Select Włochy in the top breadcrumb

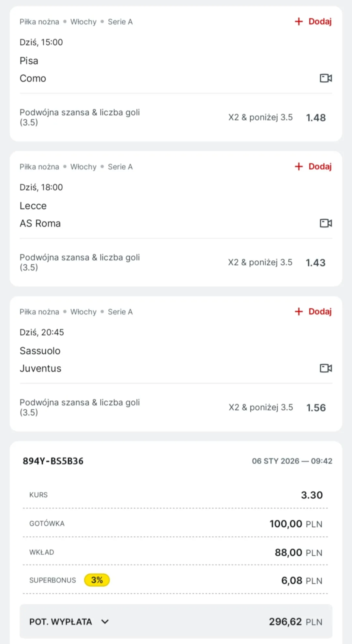point(83,22)
